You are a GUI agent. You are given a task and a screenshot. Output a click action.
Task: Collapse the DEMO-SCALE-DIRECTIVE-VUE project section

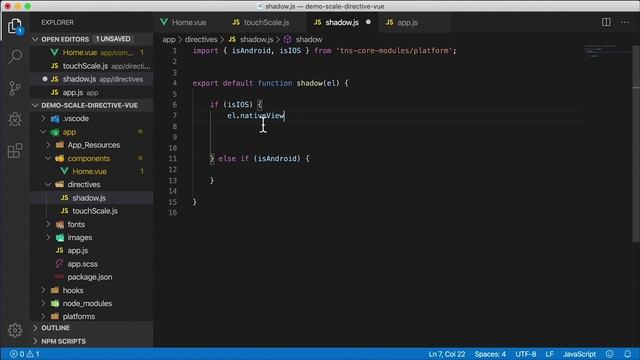pyautogui.click(x=35, y=105)
